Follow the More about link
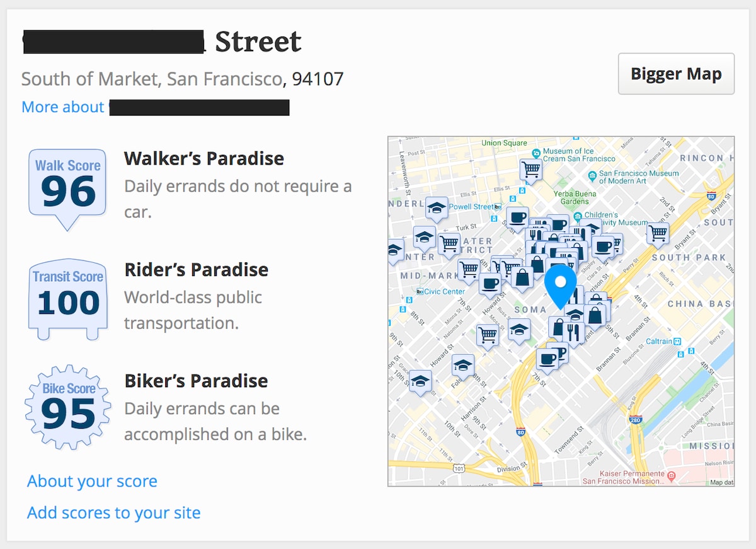Viewport: 756px width, 549px height. pyautogui.click(x=155, y=107)
